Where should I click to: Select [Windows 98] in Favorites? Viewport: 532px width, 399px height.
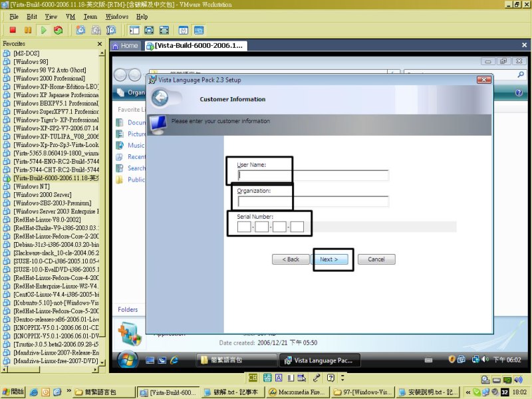[x=31, y=62]
